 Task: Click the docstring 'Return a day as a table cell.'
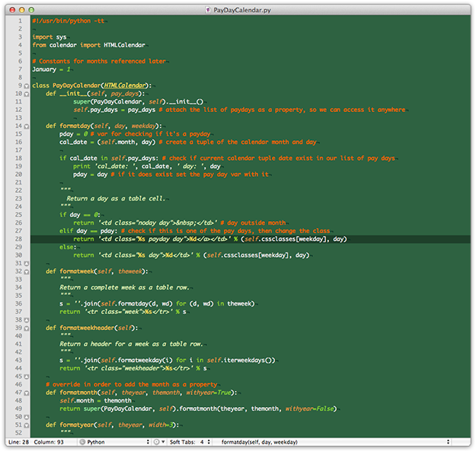coord(116,199)
